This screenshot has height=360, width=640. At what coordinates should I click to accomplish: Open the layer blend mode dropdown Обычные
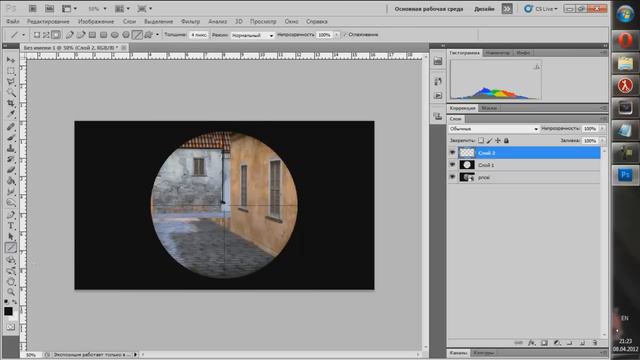(493, 129)
